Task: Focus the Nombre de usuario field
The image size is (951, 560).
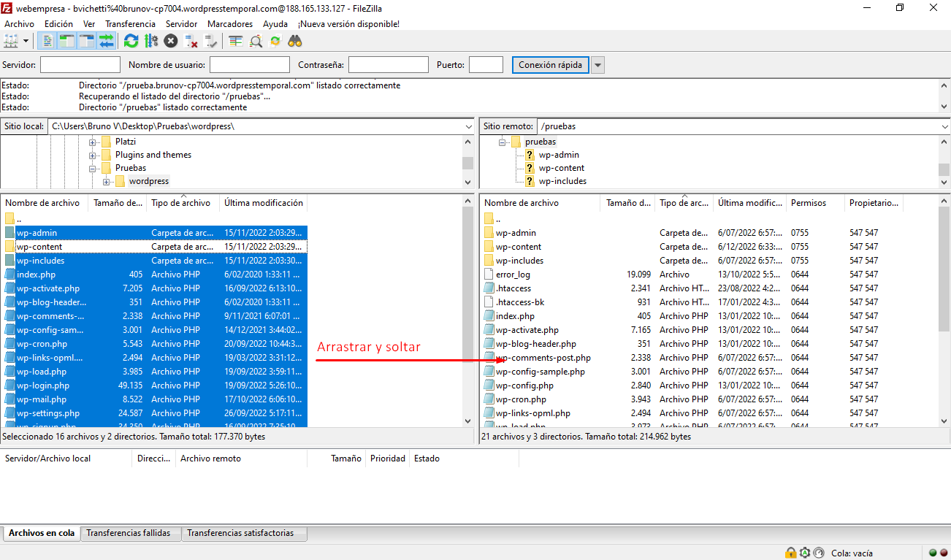Action: click(249, 65)
